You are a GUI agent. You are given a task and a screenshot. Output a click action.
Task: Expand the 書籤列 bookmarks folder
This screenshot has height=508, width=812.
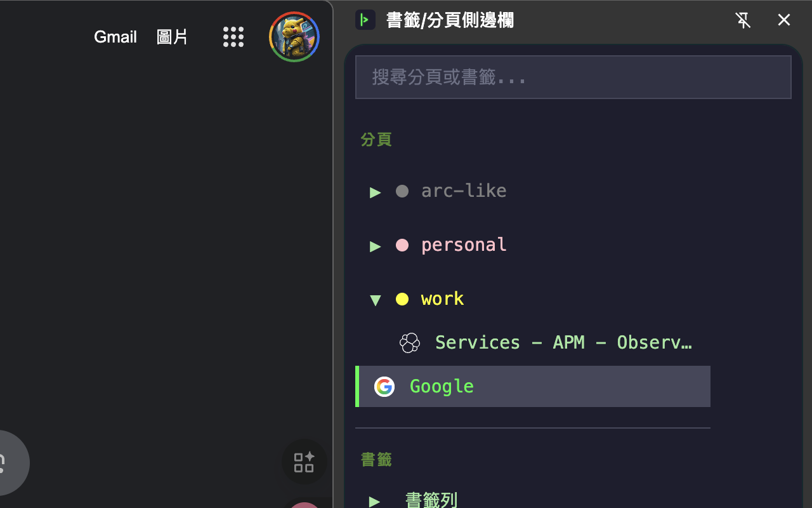[376, 500]
